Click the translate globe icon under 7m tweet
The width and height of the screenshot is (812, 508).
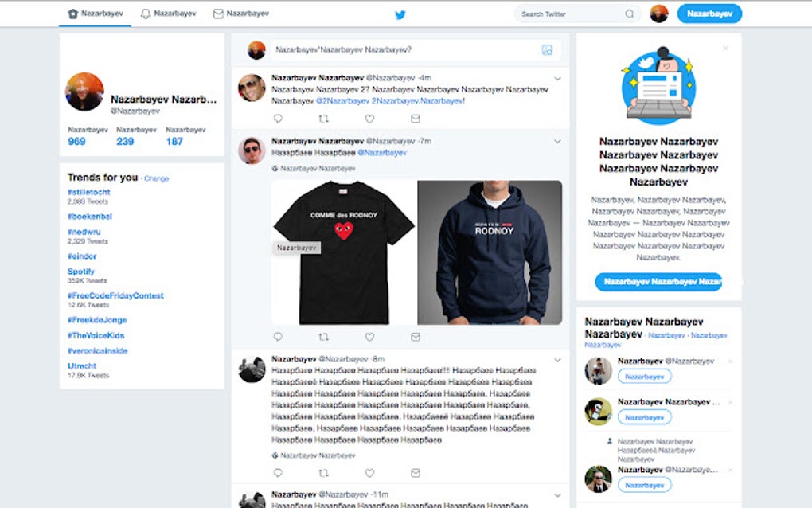[x=275, y=168]
